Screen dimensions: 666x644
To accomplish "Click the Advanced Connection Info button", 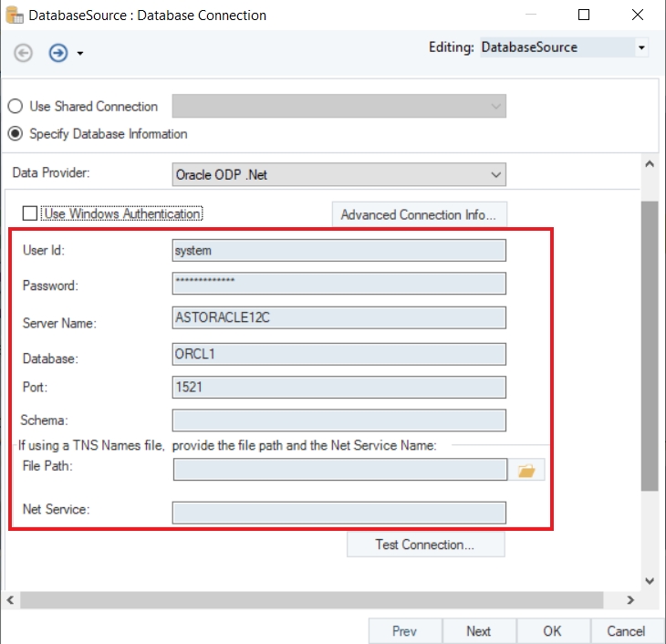I will pos(418,215).
